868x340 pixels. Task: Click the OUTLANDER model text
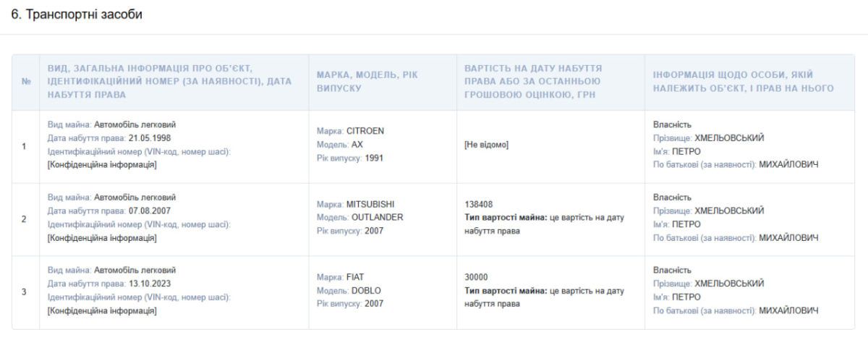coord(377,217)
